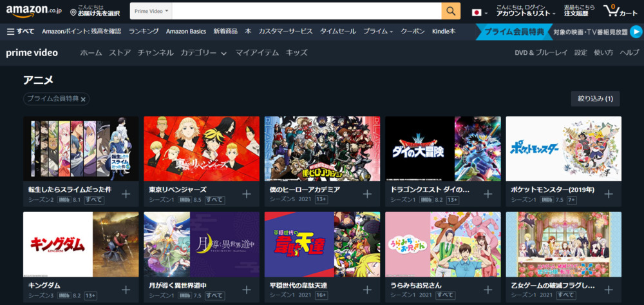
Task: Add 月が導く異世界道中 to watchlist
Action: [x=247, y=290]
